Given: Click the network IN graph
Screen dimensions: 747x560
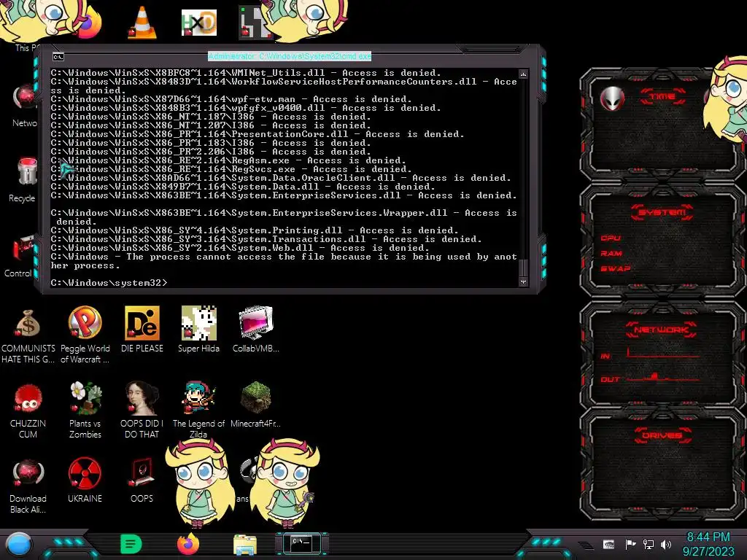Looking at the screenshot, I should (x=663, y=354).
